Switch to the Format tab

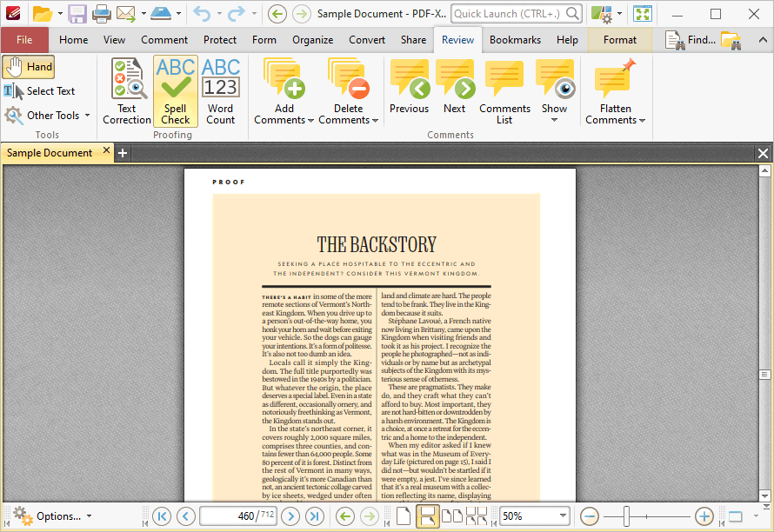(x=619, y=40)
